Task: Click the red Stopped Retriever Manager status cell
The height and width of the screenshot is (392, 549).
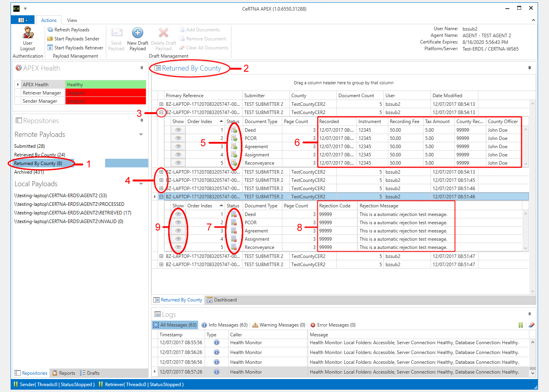Action: click(x=105, y=93)
